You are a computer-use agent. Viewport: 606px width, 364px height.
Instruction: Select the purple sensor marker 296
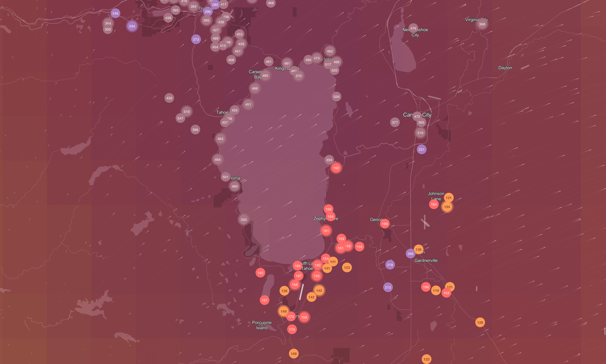tap(208, 11)
